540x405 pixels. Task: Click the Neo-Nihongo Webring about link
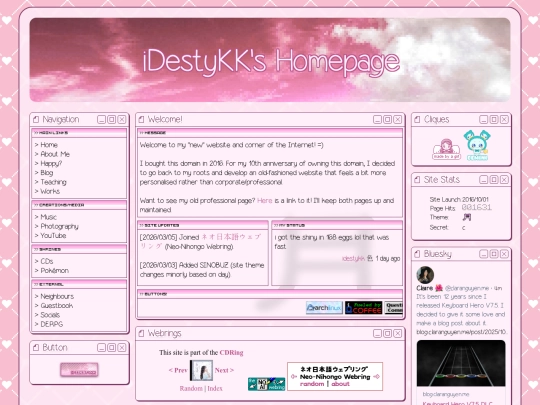(x=340, y=384)
